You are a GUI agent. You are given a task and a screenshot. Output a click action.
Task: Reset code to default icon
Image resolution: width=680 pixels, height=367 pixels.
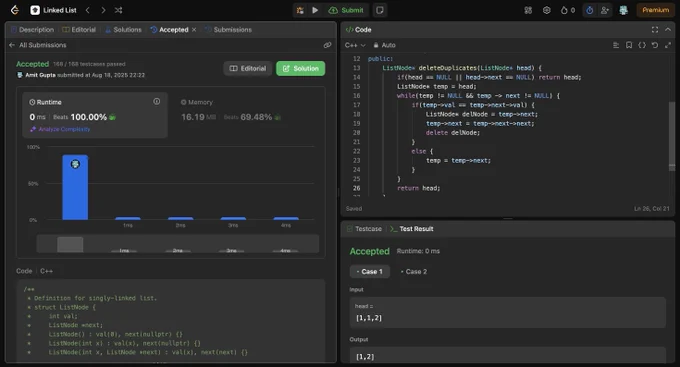[x=655, y=45]
